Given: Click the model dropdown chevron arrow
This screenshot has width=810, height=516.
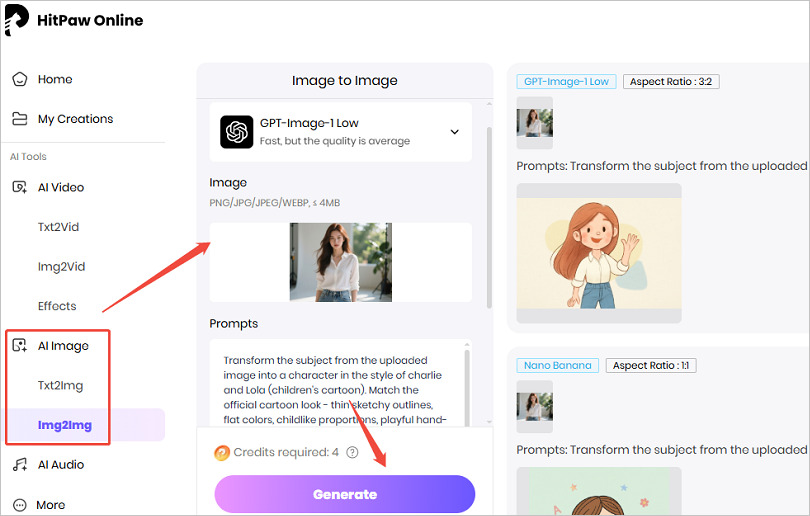Looking at the screenshot, I should coord(455,132).
